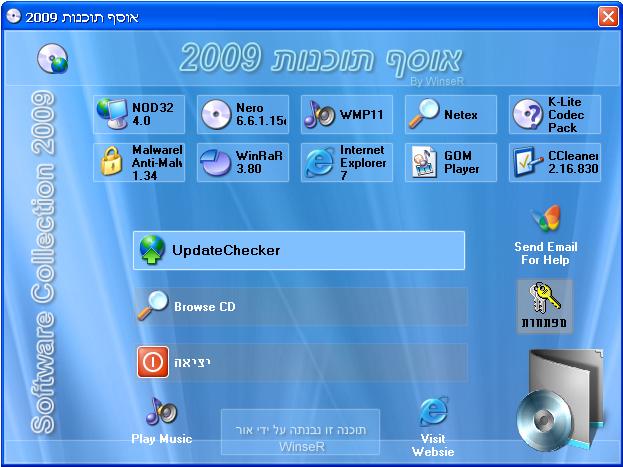
Task: Click the GOM Player text
Action: tap(462, 162)
